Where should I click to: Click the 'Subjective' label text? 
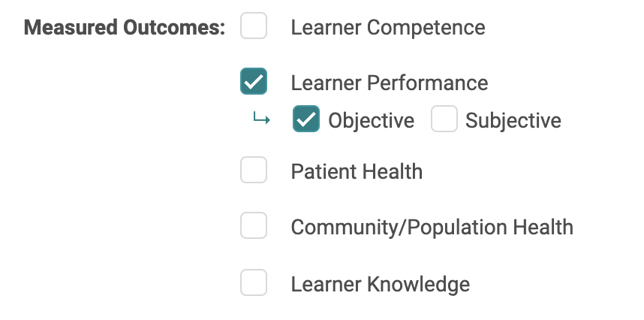pos(513,121)
